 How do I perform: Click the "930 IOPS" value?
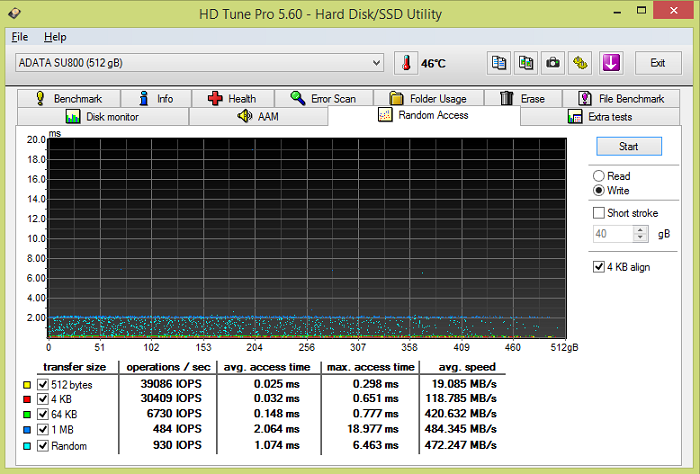177,445
